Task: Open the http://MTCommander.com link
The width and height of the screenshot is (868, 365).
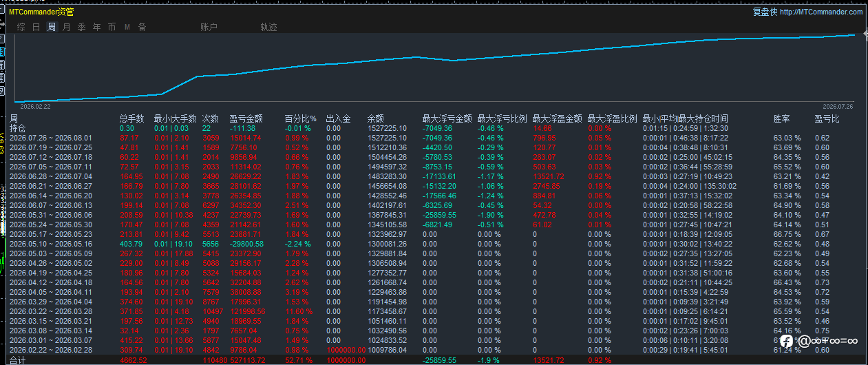Action: tap(821, 12)
